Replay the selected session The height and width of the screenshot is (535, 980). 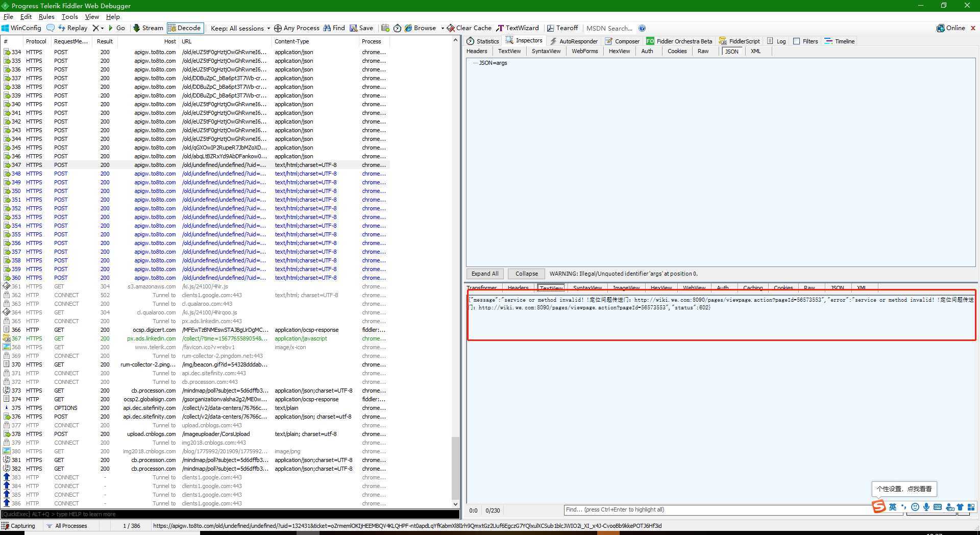point(72,28)
